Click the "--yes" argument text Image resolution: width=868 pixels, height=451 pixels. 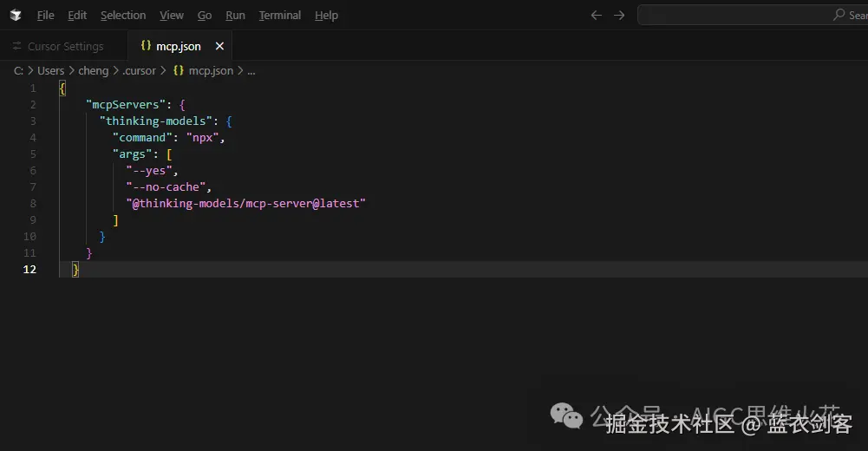tap(149, 171)
